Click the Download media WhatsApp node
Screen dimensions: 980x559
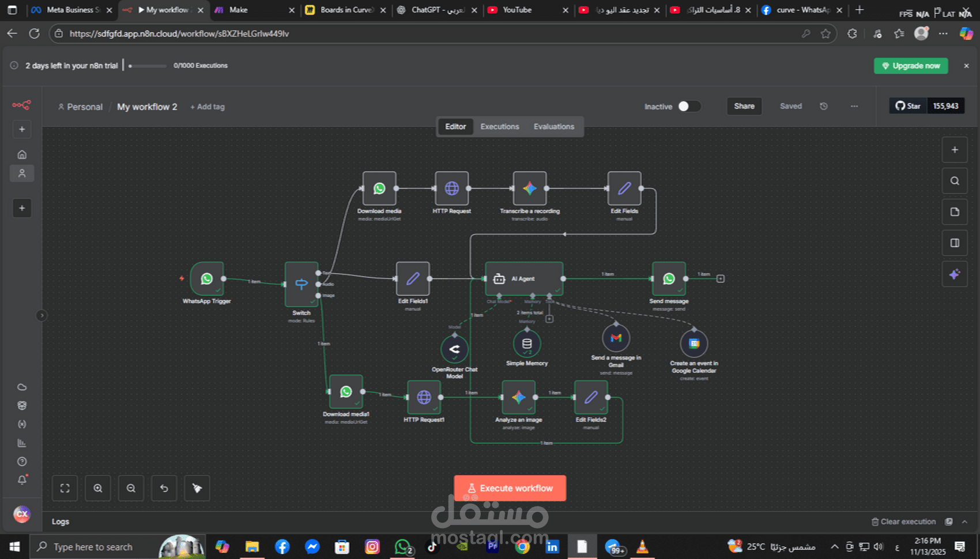tap(379, 188)
